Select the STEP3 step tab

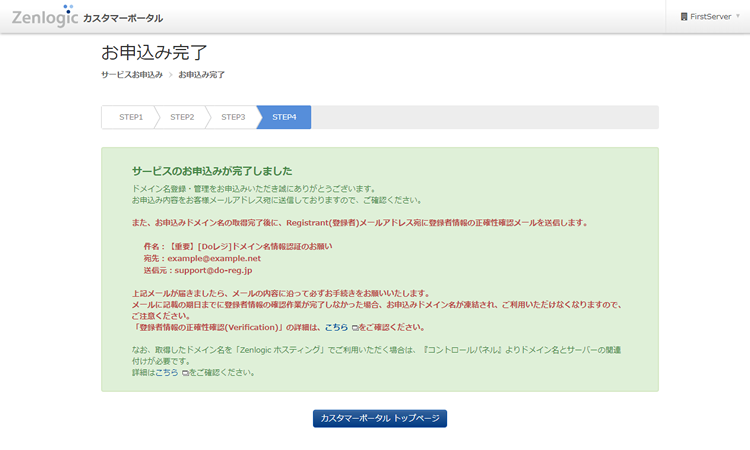click(x=233, y=117)
